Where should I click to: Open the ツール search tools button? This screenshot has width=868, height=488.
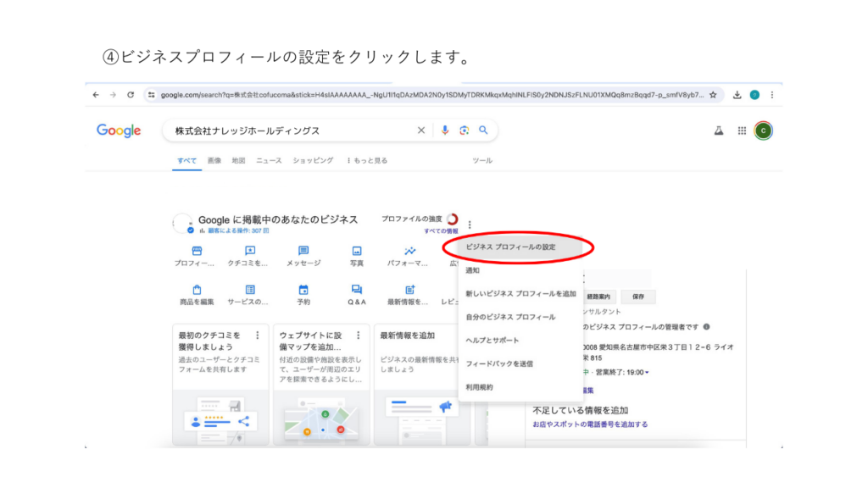click(x=482, y=160)
